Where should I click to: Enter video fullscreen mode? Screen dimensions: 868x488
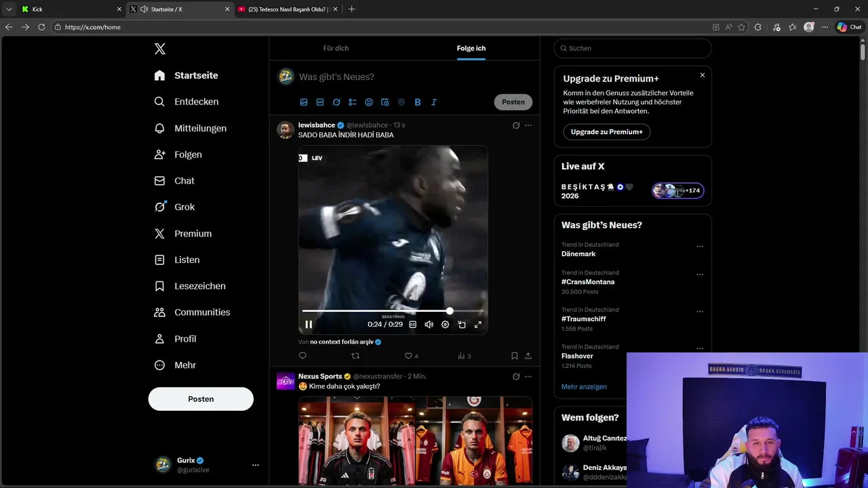click(x=478, y=325)
